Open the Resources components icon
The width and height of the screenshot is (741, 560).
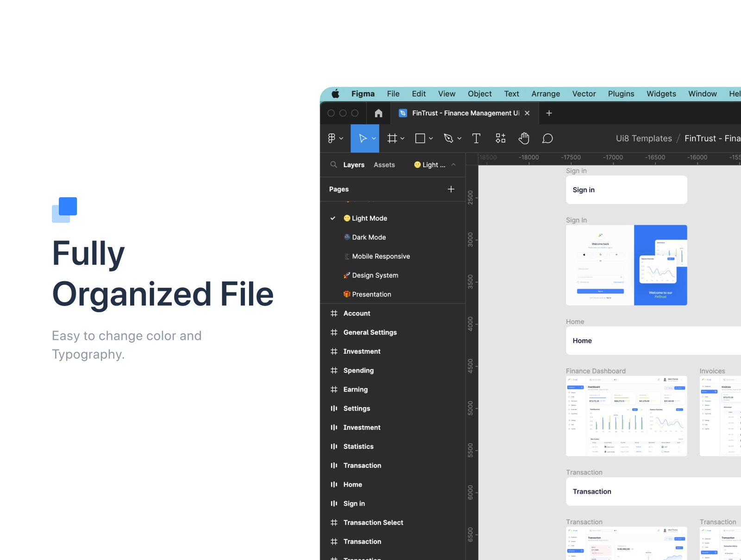click(501, 138)
